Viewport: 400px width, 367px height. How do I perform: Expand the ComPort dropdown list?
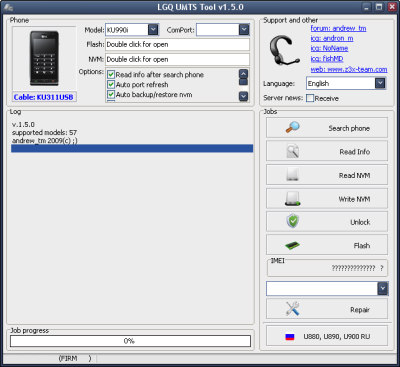244,30
